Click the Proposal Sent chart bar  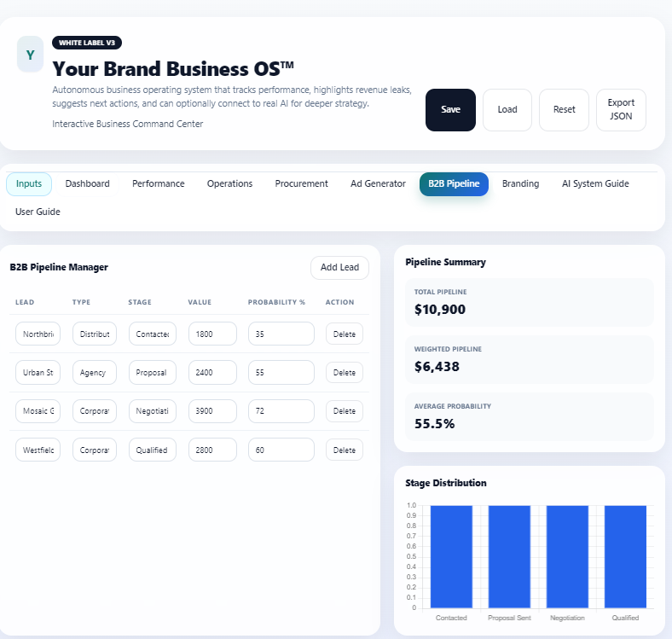[509, 556]
